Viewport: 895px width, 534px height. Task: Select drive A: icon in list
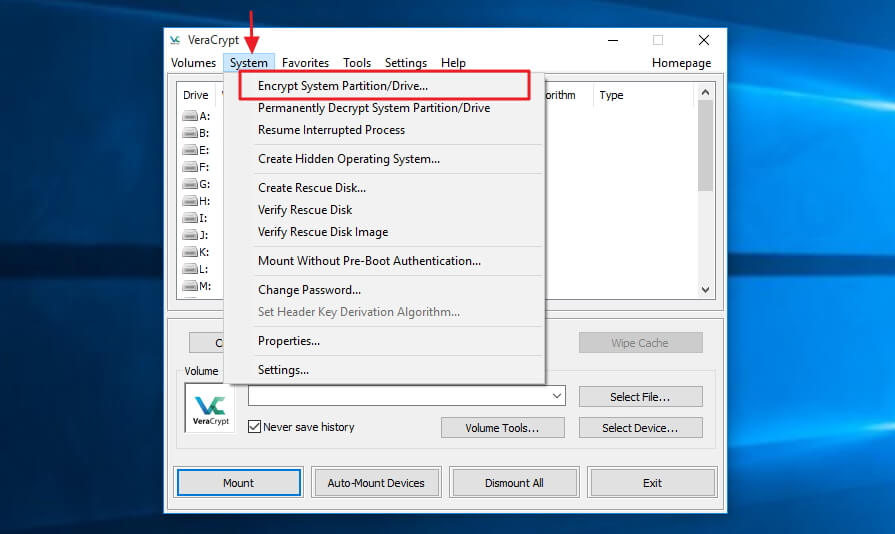tap(190, 116)
